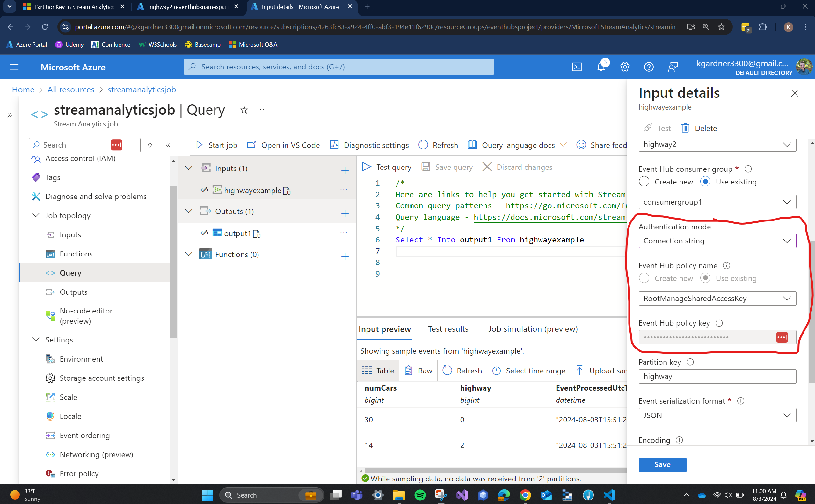Click the input preview horizontal scrollbar
The width and height of the screenshot is (815, 504).
[495, 470]
